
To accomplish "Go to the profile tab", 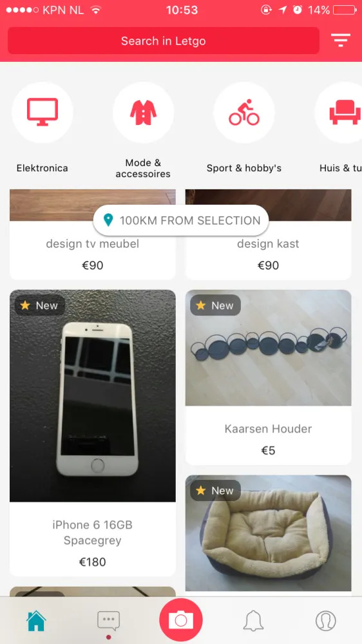I will click(x=326, y=621).
